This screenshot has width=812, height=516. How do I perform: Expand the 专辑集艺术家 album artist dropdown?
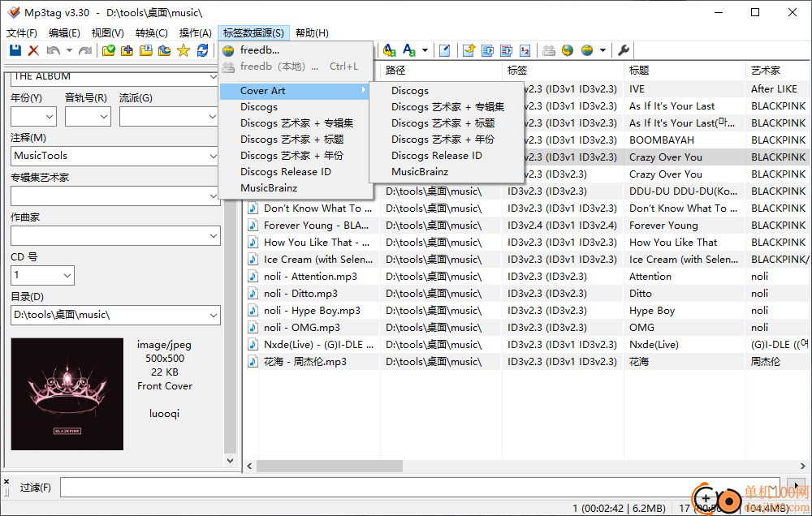(x=213, y=196)
